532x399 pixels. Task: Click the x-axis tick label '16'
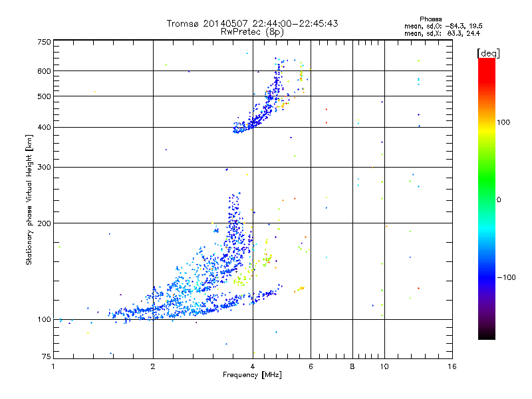coord(452,366)
